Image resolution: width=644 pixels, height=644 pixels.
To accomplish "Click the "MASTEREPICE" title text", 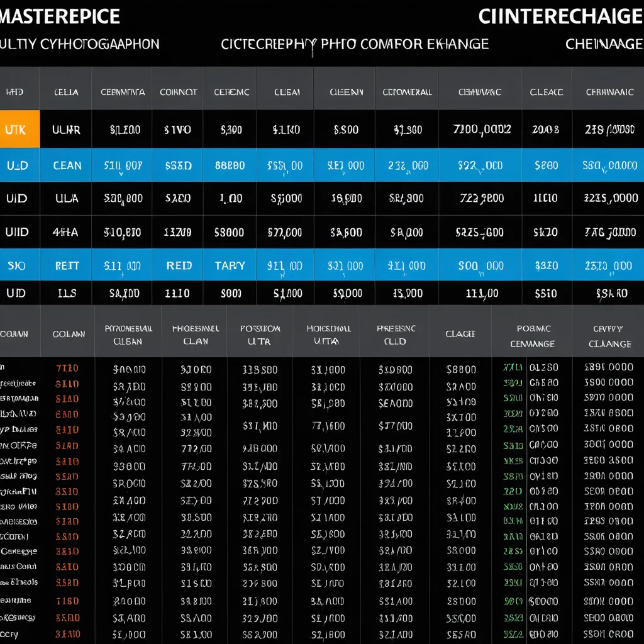I will pyautogui.click(x=60, y=17).
